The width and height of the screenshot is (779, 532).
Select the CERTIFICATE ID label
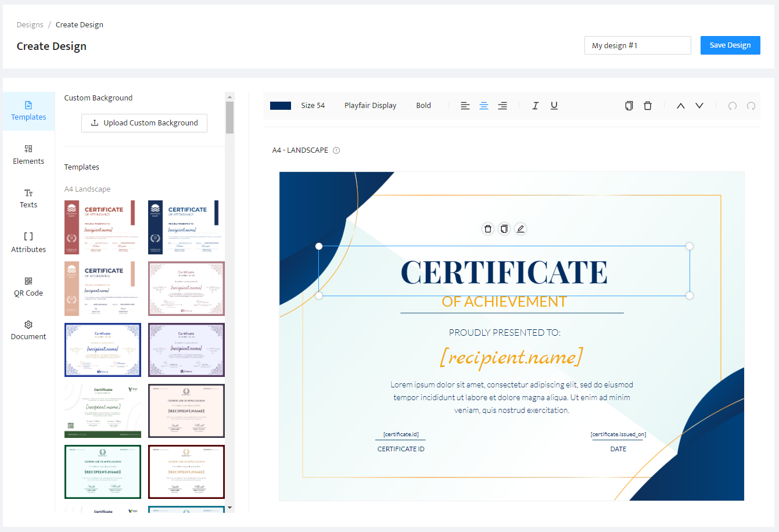tap(401, 449)
